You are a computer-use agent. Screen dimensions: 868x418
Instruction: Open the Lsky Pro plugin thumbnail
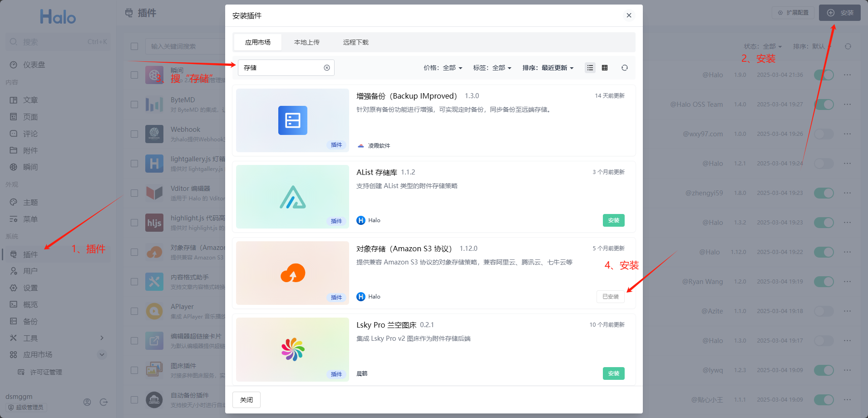pyautogui.click(x=292, y=349)
